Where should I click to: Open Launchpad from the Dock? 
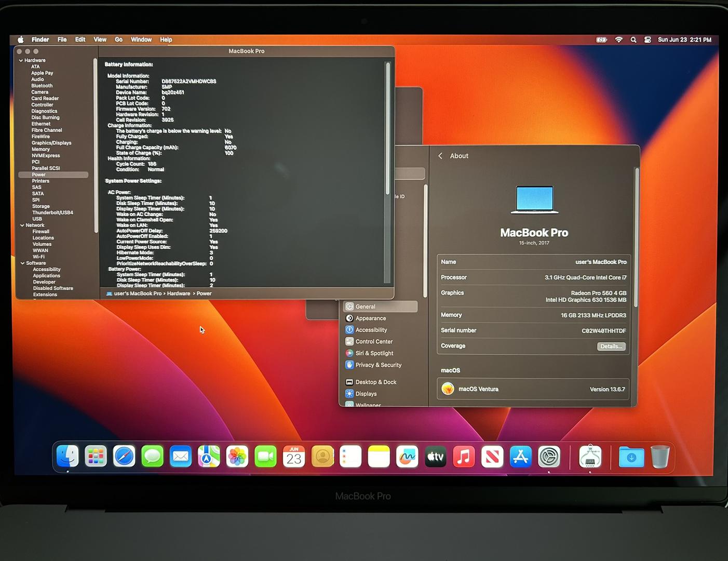[x=96, y=456]
